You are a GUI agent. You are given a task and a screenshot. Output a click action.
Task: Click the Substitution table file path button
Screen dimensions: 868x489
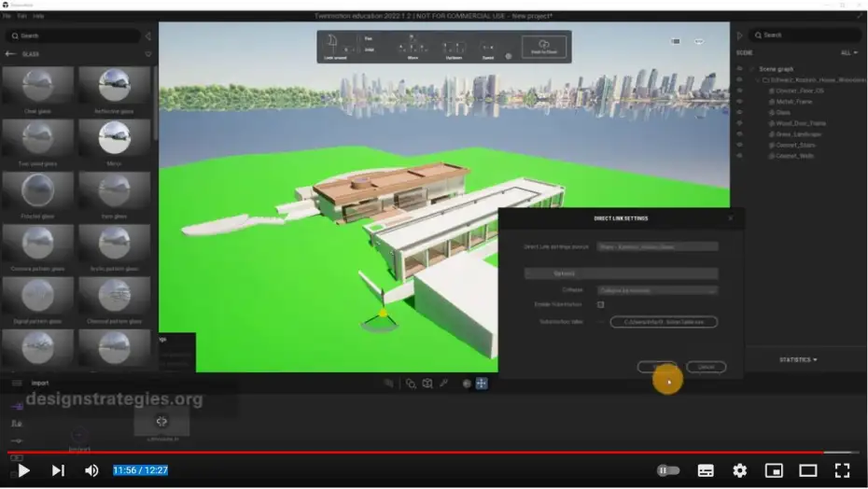tap(664, 322)
